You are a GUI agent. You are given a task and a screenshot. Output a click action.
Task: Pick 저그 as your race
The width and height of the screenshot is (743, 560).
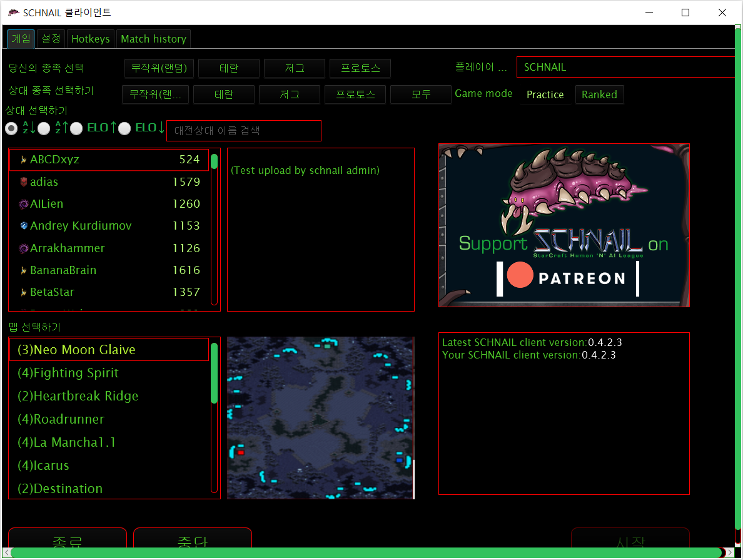coord(295,68)
